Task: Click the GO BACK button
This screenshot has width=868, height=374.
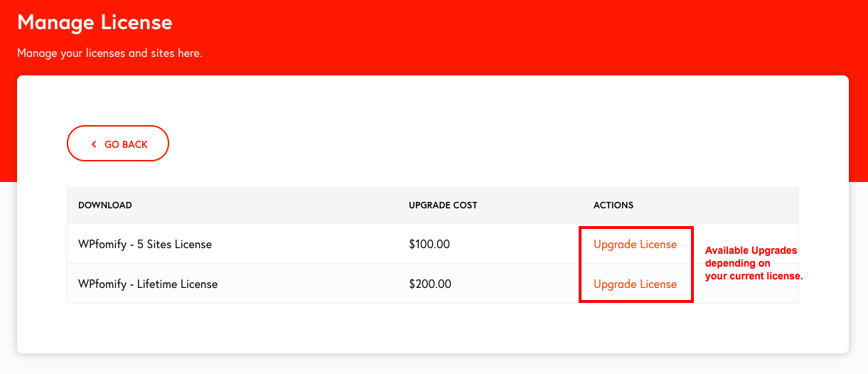Action: [118, 144]
